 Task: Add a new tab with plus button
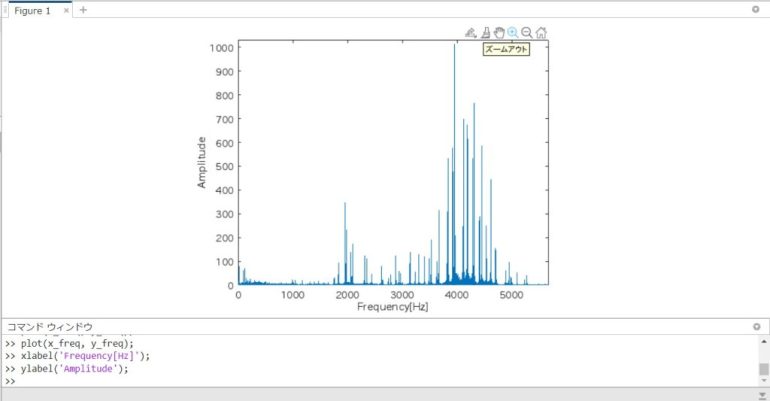[83, 10]
